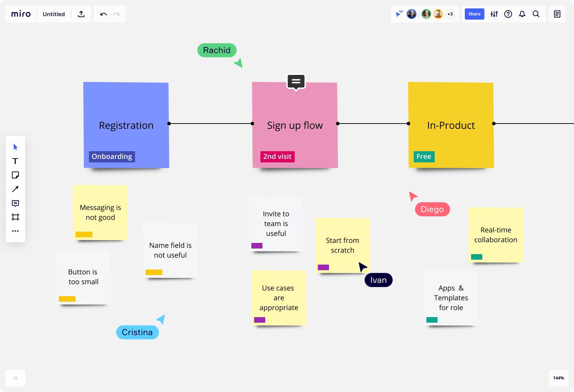Viewport: 574px width, 392px height.
Task: Click the Share button
Action: click(474, 14)
